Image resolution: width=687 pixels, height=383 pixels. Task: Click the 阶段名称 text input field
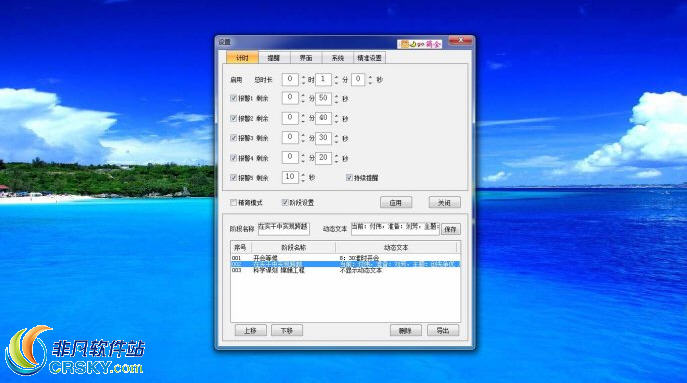(283, 228)
